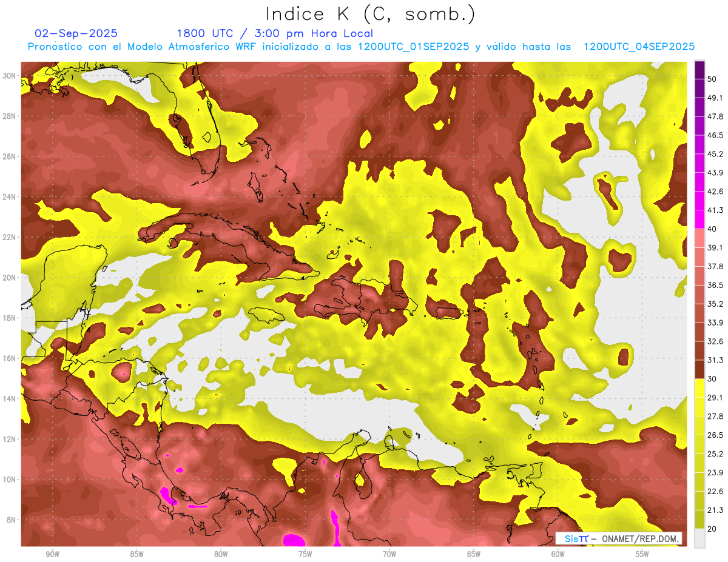728x562 pixels.
Task: Select the date '02-Sep-2025'
Action: point(76,33)
